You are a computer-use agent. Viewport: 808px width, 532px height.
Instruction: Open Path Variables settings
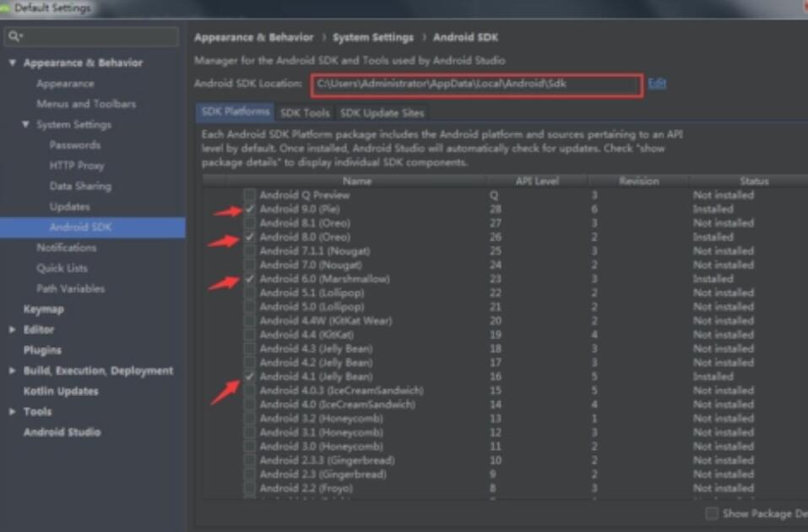(x=71, y=289)
